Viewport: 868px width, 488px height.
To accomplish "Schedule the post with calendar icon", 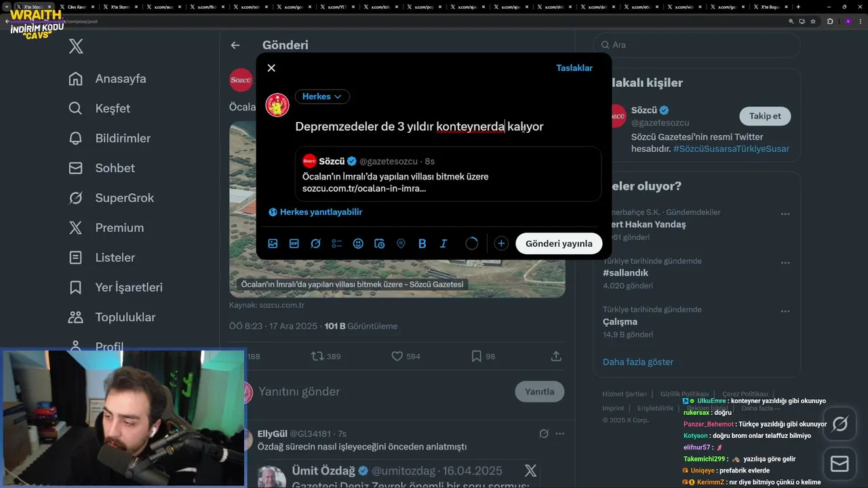I will click(380, 243).
